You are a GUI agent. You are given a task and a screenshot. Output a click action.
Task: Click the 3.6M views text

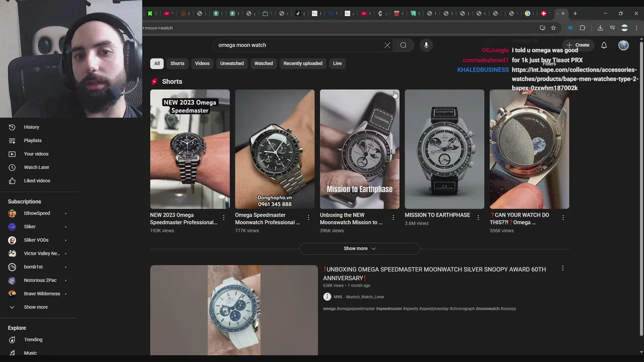tap(417, 223)
